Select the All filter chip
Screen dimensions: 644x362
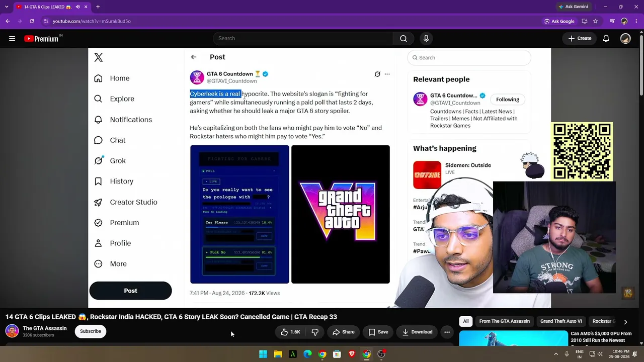(466, 321)
